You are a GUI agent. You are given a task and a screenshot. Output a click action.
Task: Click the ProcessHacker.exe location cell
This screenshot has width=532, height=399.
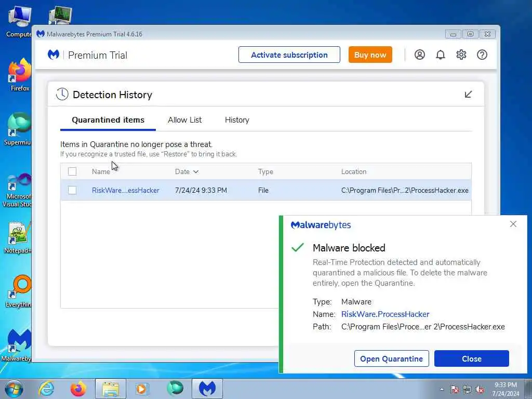pyautogui.click(x=405, y=190)
